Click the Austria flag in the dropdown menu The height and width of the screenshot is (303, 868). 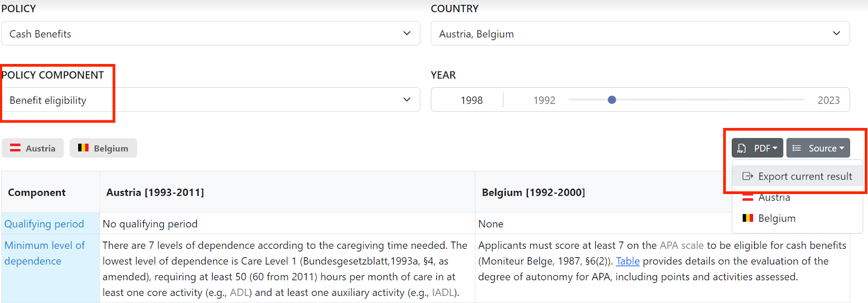(748, 197)
